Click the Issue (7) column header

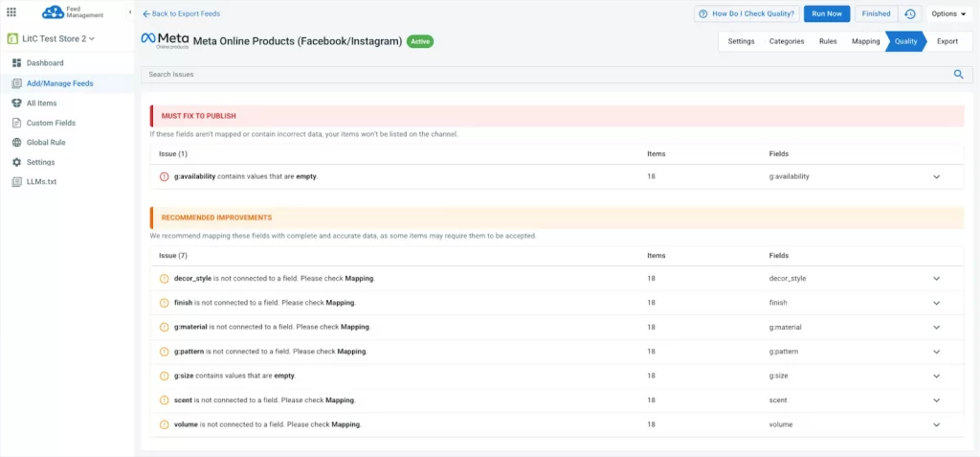(x=173, y=256)
